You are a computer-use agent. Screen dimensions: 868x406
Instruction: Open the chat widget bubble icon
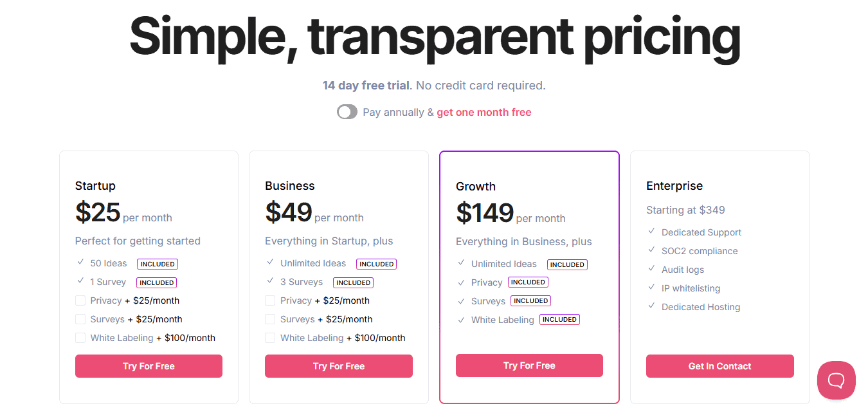(836, 380)
